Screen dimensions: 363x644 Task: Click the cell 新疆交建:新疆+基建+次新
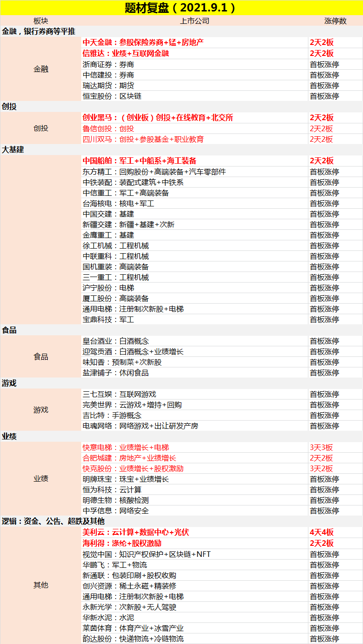point(195,224)
